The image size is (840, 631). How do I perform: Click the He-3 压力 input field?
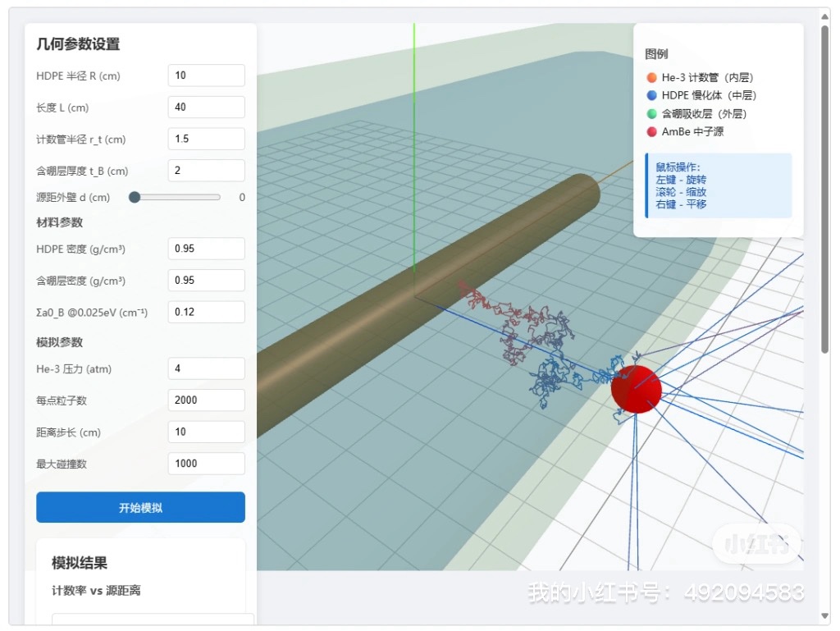pyautogui.click(x=206, y=368)
